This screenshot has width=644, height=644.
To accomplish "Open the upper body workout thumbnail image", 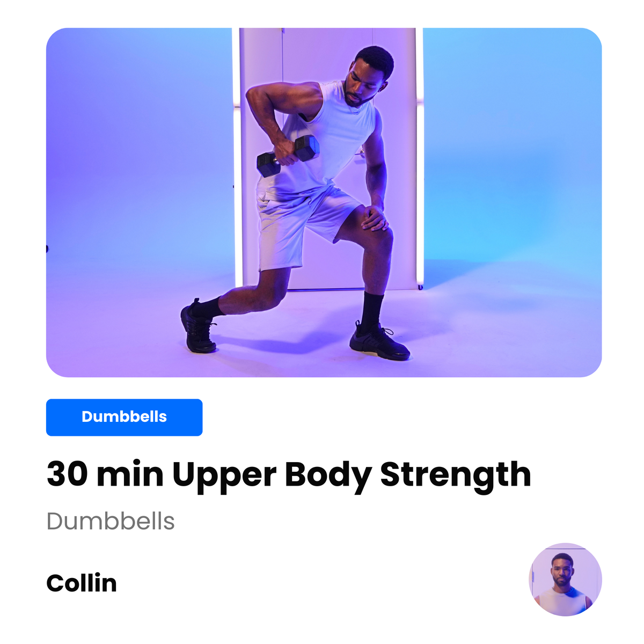I will click(324, 202).
